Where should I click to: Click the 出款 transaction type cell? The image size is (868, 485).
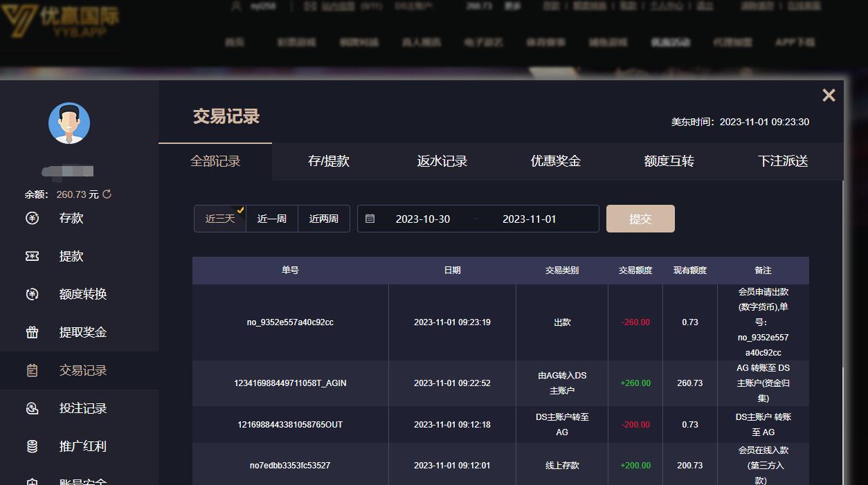[x=562, y=322]
